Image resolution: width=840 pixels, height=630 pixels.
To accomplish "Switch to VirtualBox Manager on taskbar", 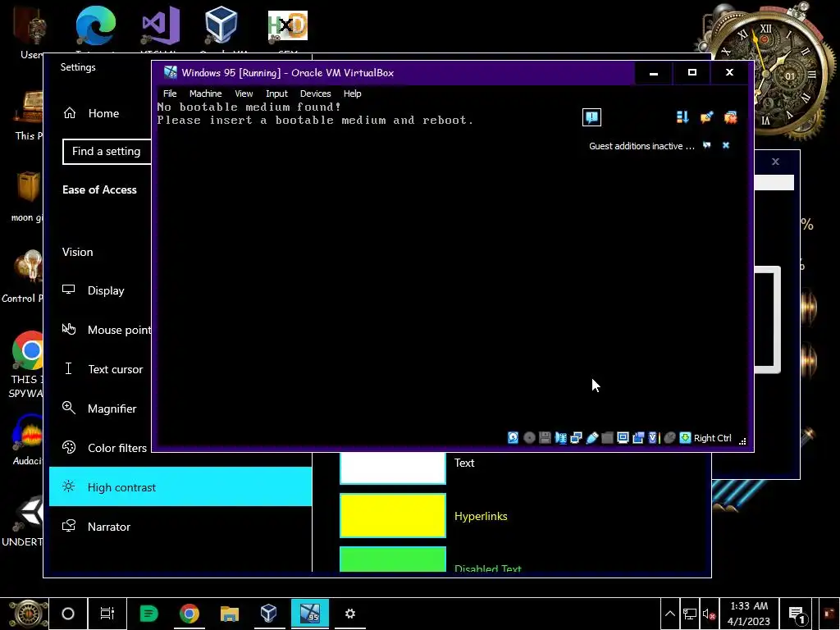I will click(x=269, y=614).
